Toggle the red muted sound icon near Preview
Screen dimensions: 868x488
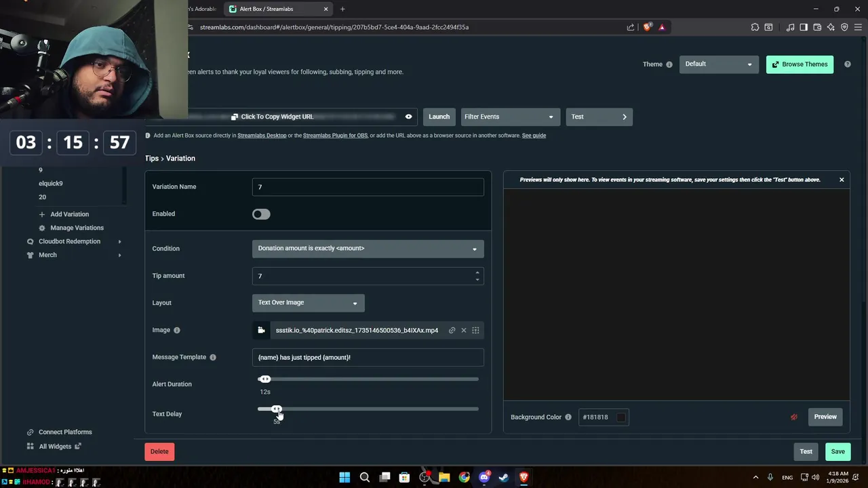pyautogui.click(x=794, y=417)
